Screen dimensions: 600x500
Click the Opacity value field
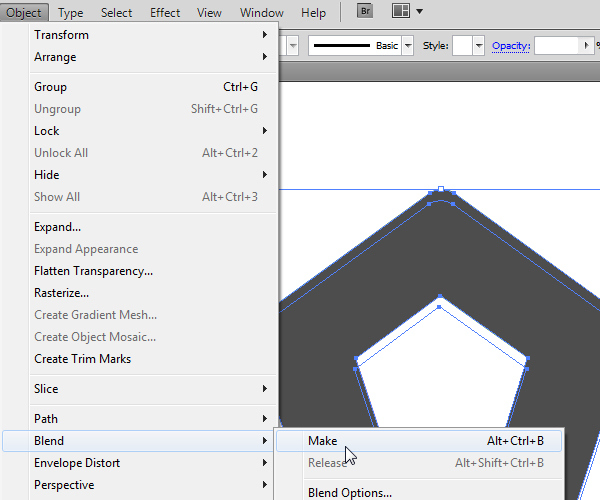coord(556,46)
